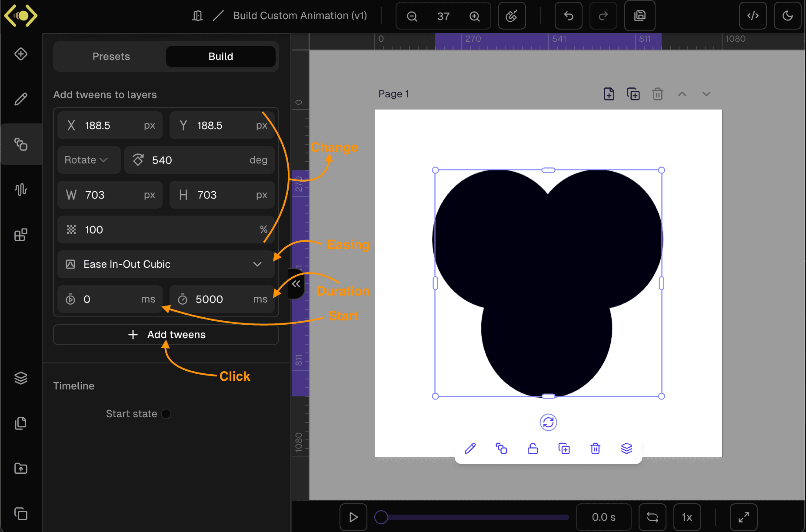
Task: Click the playback timeline slider handle
Action: 381,517
